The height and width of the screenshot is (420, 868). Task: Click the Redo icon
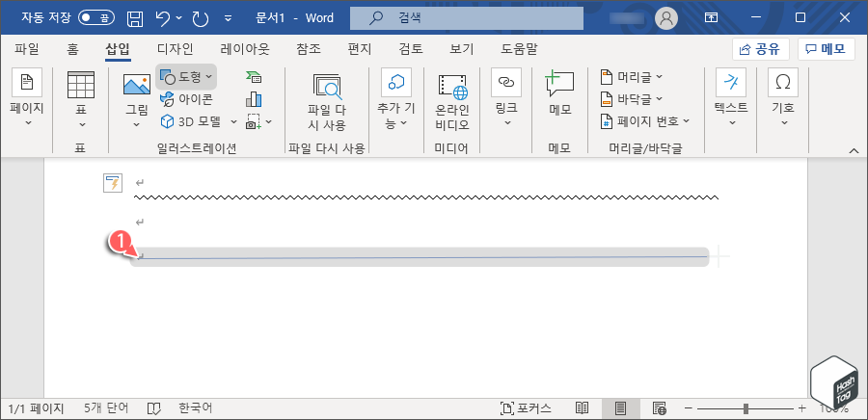200,18
